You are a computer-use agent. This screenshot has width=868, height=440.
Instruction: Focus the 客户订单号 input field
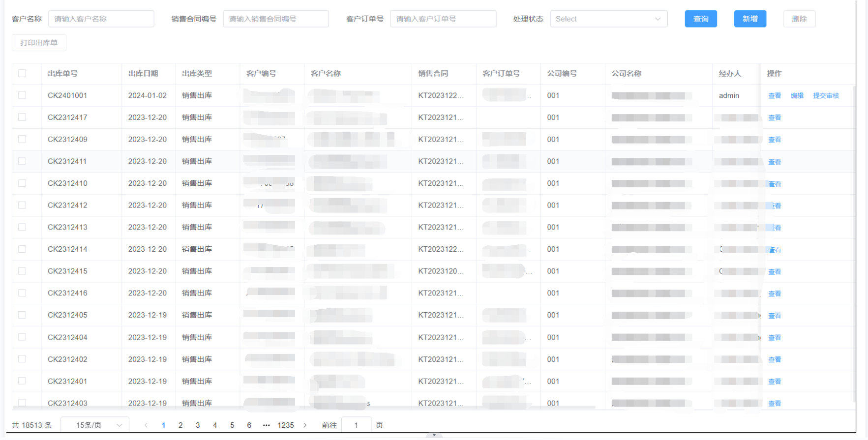(443, 19)
